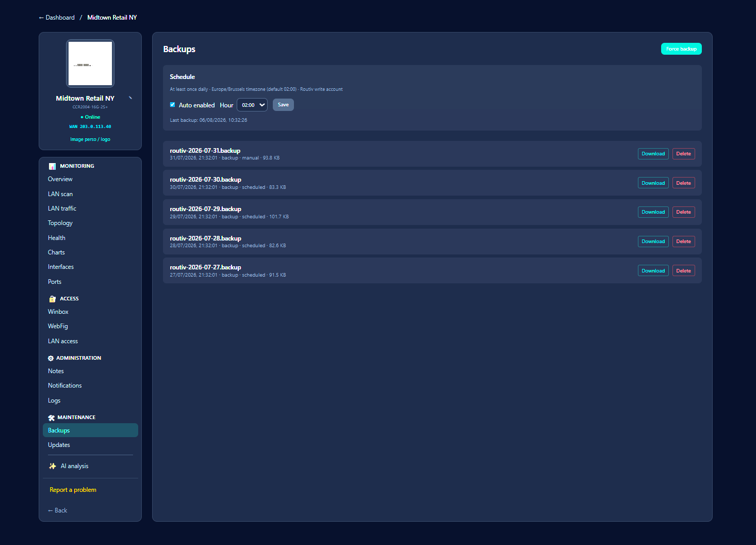Delete routiv-2026-07-31.backup
Image resolution: width=756 pixels, height=545 pixels.
coord(683,154)
